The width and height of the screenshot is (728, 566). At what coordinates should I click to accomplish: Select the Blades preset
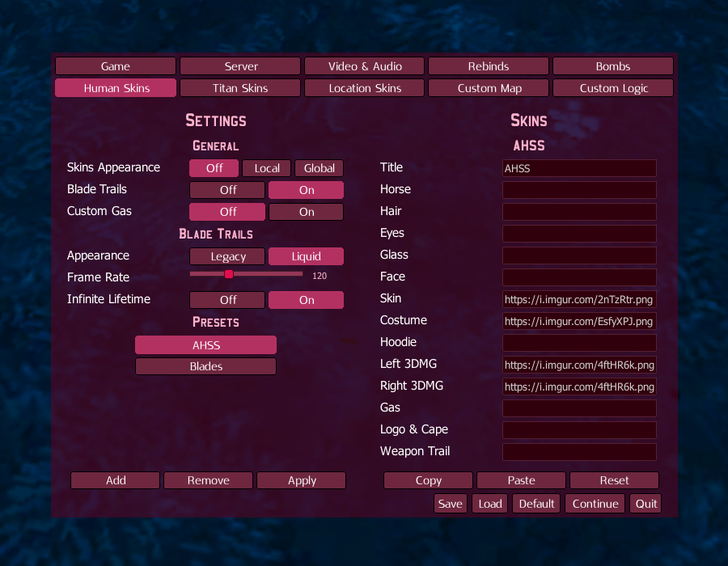[x=205, y=365]
